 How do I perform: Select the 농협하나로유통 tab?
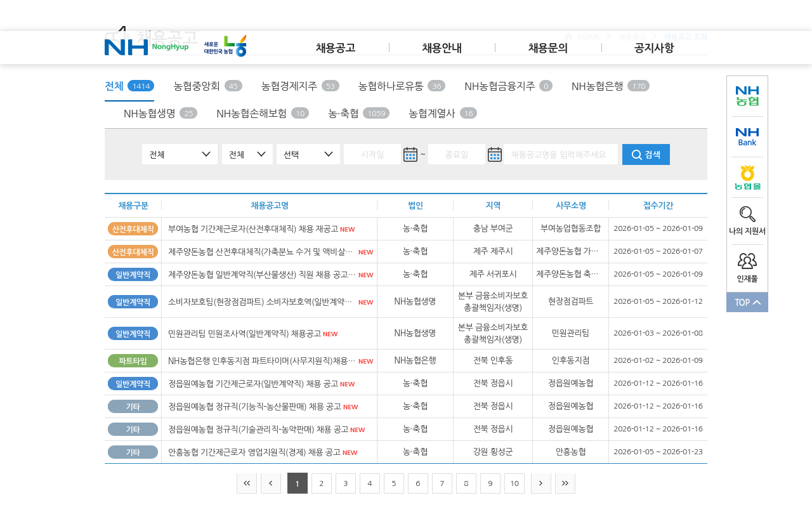[x=402, y=86]
